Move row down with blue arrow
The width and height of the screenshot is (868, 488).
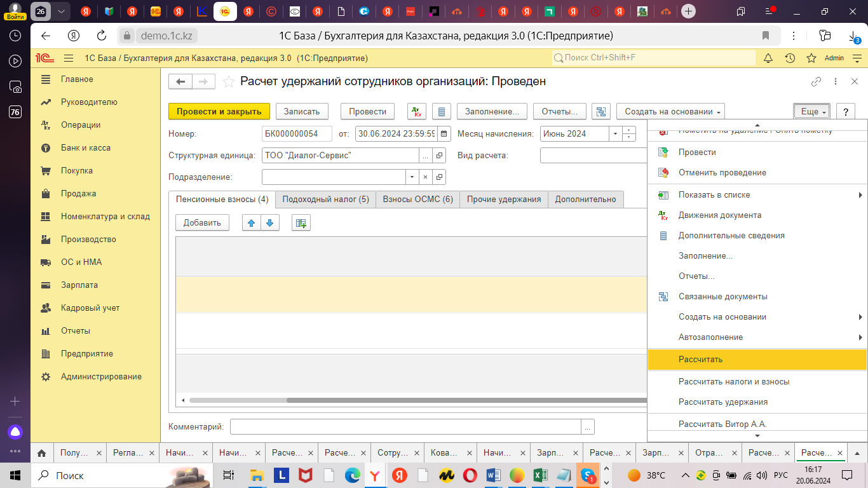[270, 223]
